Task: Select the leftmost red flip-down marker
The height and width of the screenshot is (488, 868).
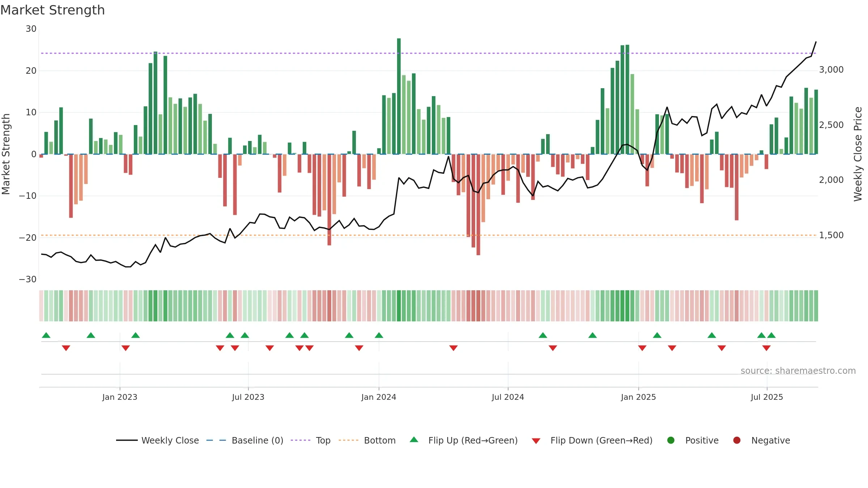Action: 66,348
